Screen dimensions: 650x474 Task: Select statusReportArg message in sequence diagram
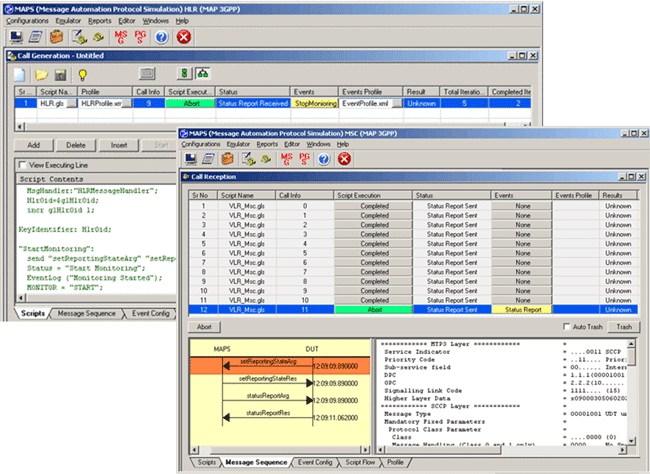pyautogui.click(x=280, y=400)
